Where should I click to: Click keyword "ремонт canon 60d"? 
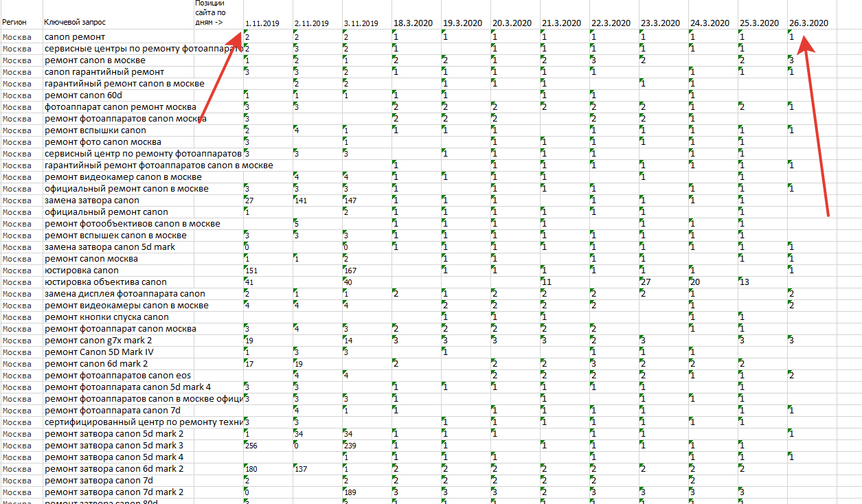coord(83,95)
